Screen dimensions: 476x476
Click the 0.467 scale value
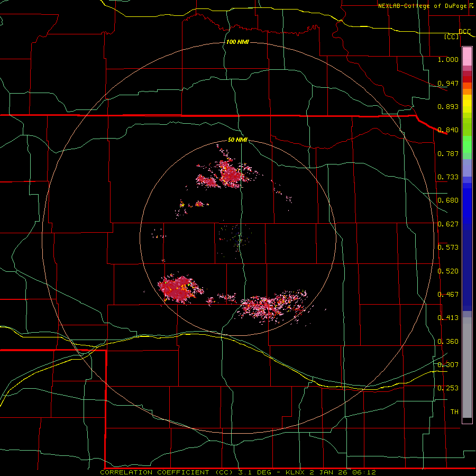[x=448, y=295]
